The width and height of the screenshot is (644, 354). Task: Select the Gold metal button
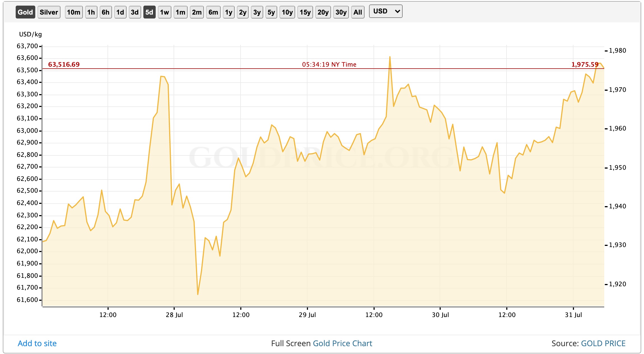pyautogui.click(x=25, y=12)
